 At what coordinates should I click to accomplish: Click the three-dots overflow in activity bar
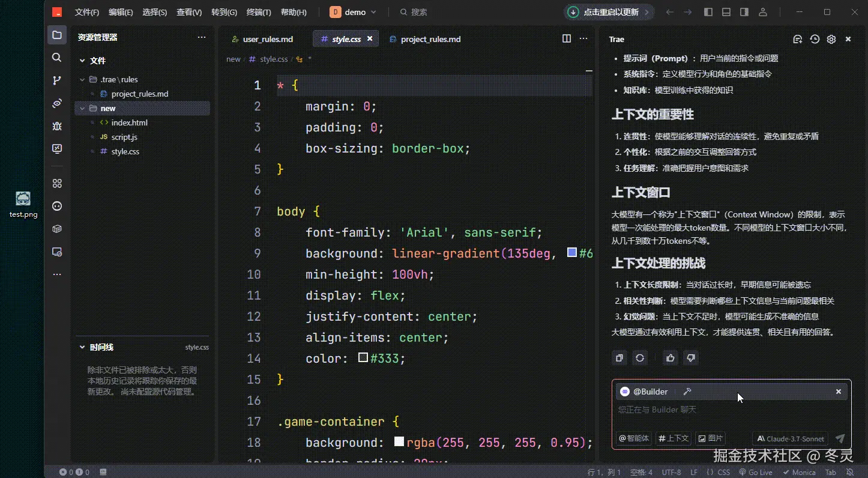point(57,274)
